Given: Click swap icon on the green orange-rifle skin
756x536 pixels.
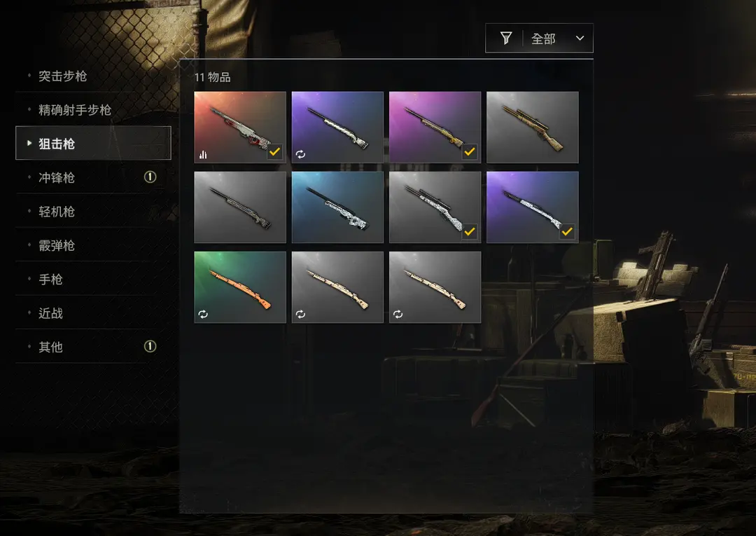Looking at the screenshot, I should [203, 314].
